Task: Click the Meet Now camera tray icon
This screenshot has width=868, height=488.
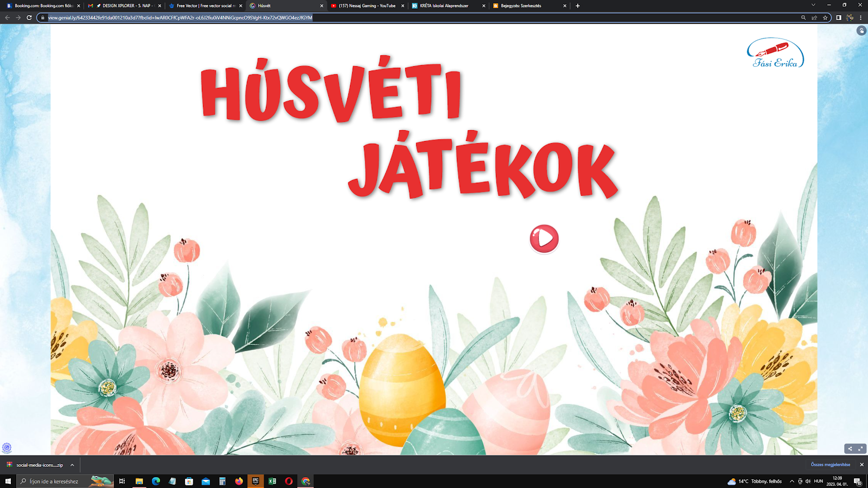Action: (800, 481)
